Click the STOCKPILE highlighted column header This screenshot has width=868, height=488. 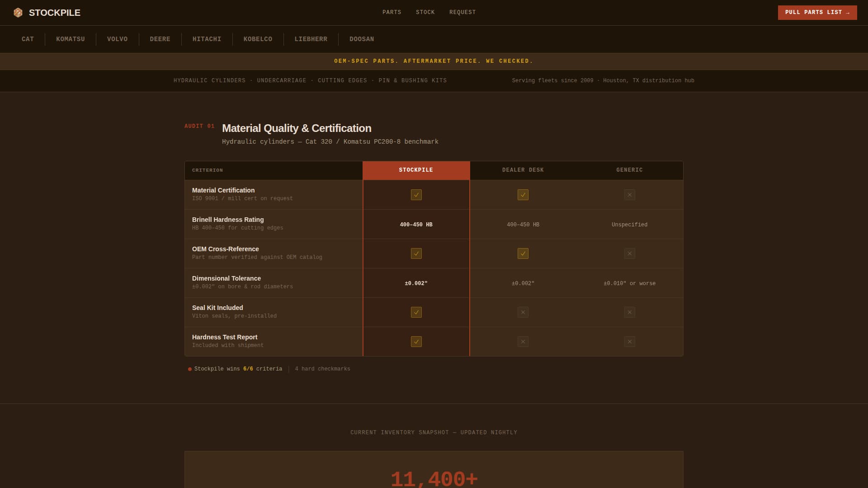416,170
